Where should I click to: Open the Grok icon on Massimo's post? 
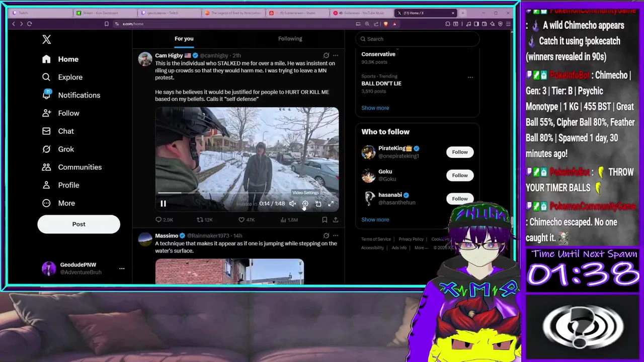click(326, 235)
